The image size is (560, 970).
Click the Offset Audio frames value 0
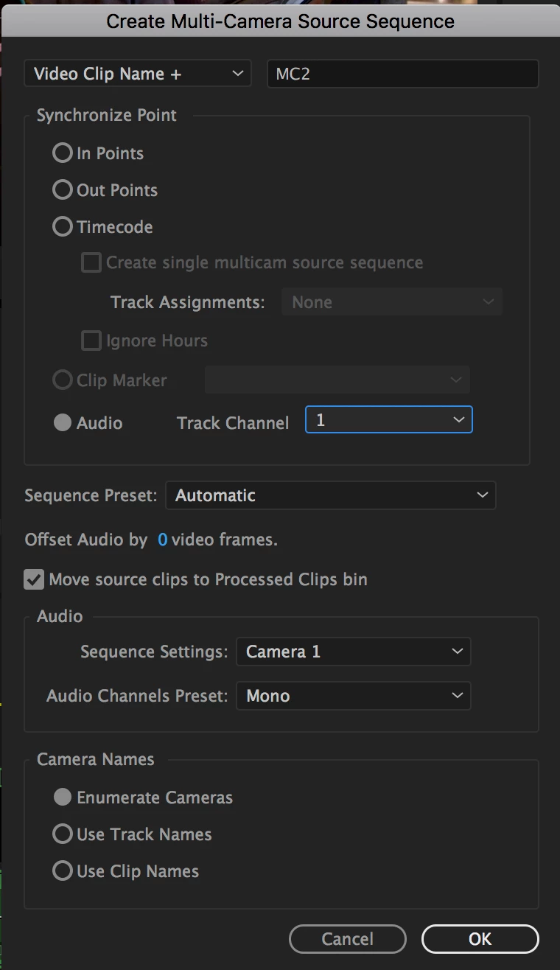163,540
